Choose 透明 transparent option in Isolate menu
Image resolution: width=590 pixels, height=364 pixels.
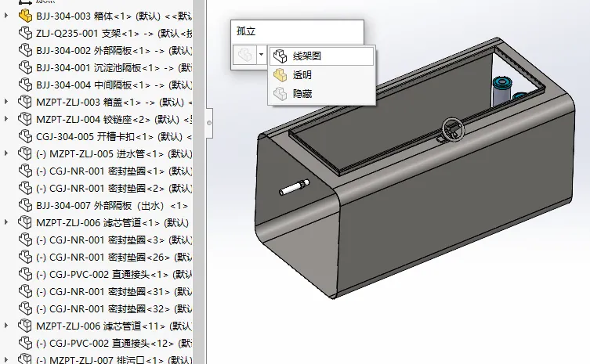tap(302, 75)
